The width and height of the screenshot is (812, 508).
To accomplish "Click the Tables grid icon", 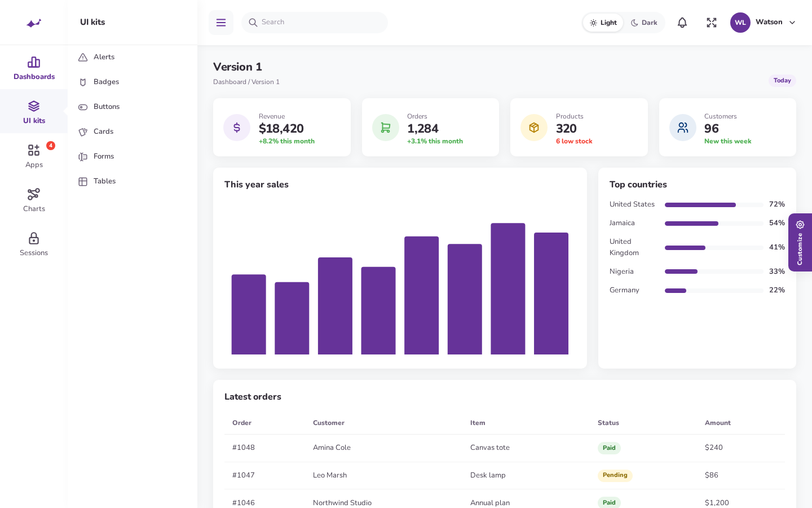I will point(83,181).
